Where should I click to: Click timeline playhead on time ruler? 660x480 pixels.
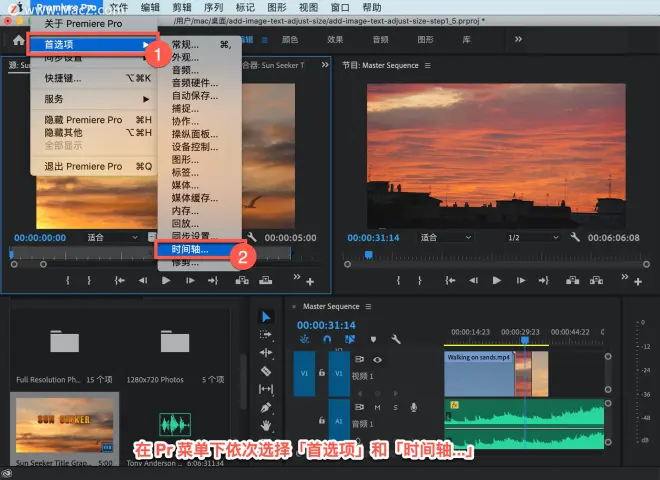[x=525, y=340]
